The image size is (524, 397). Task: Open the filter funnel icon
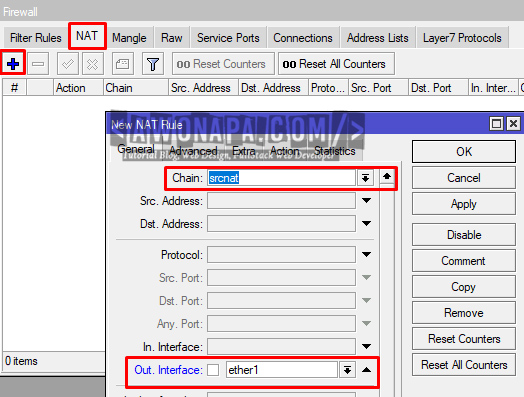pos(153,63)
